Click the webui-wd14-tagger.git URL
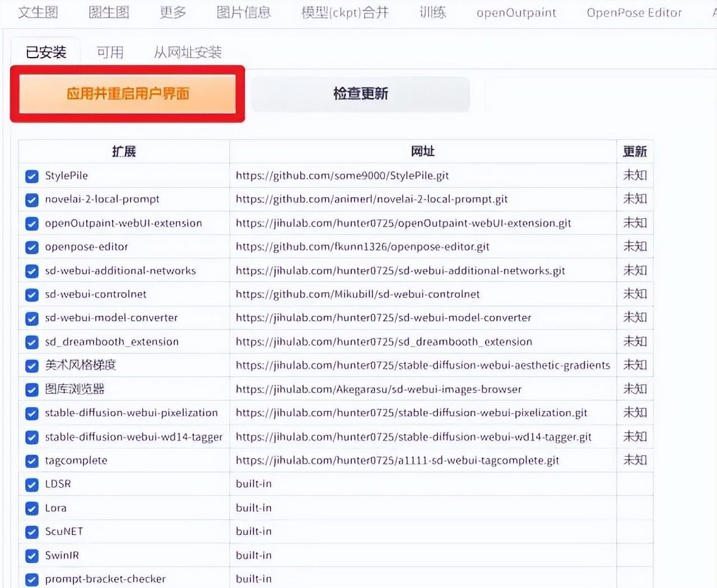 coord(413,437)
